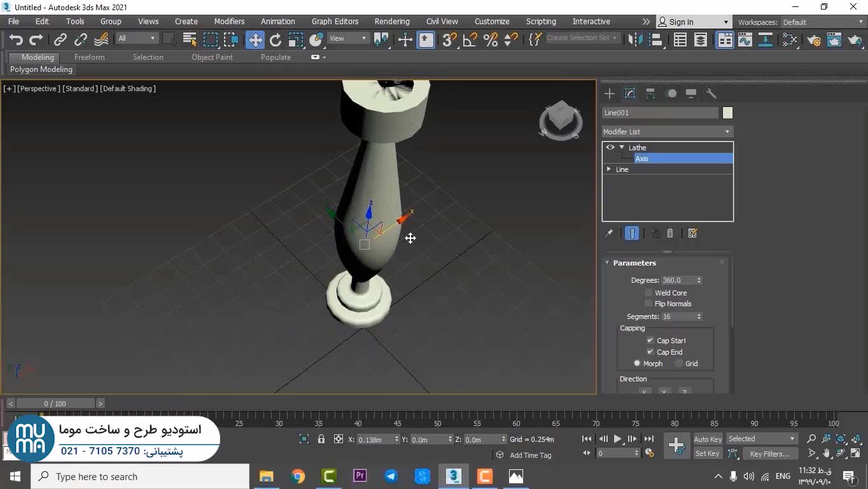Toggle the Angle Snap icon
Viewport: 868px width, 489px height.
tap(470, 40)
